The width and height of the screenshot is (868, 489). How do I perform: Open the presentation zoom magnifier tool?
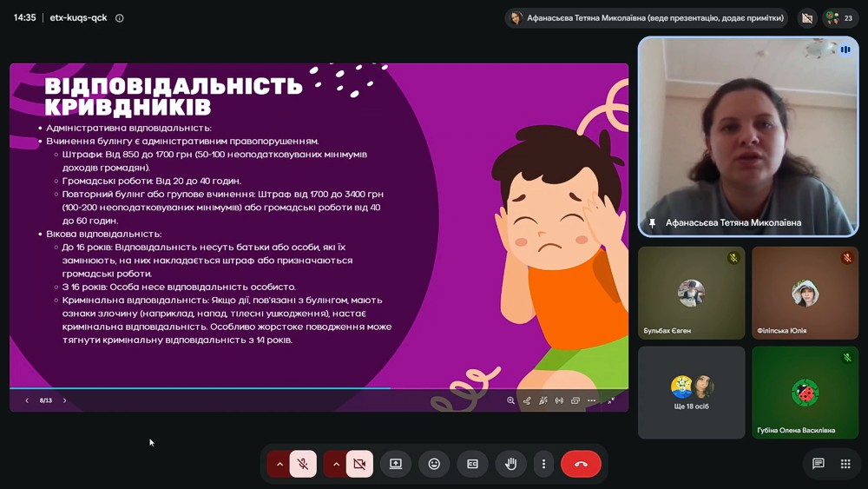pos(510,400)
